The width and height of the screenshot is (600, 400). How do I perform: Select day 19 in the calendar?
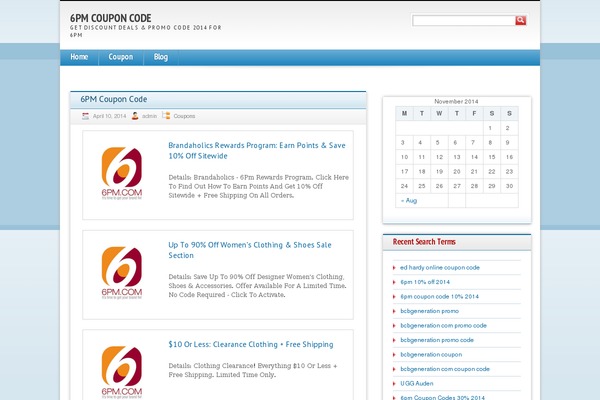(x=439, y=171)
